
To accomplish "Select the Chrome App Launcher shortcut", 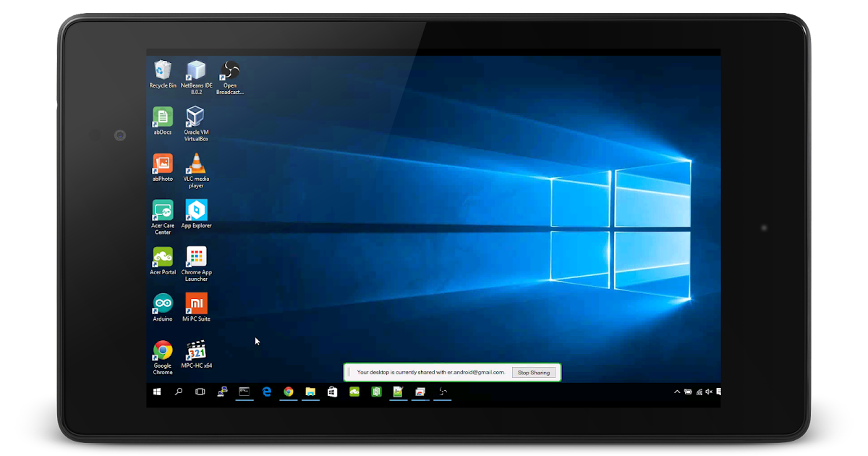I will pyautogui.click(x=196, y=264).
